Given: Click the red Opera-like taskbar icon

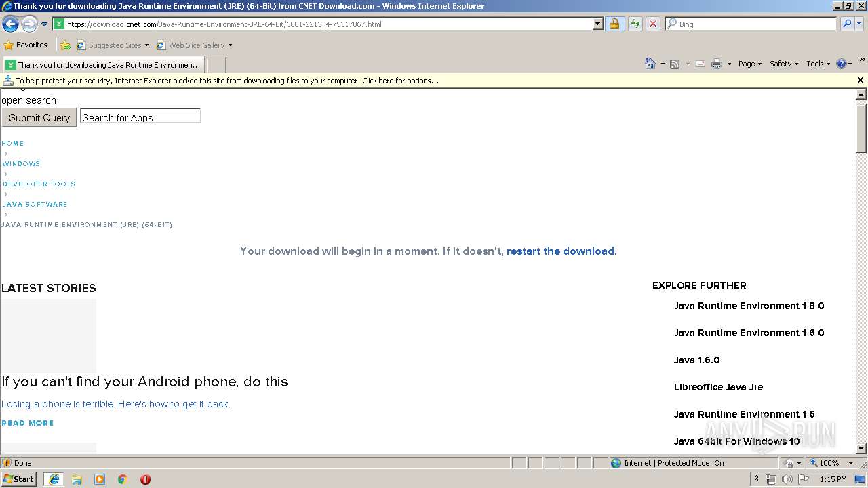Looking at the screenshot, I should [145, 479].
